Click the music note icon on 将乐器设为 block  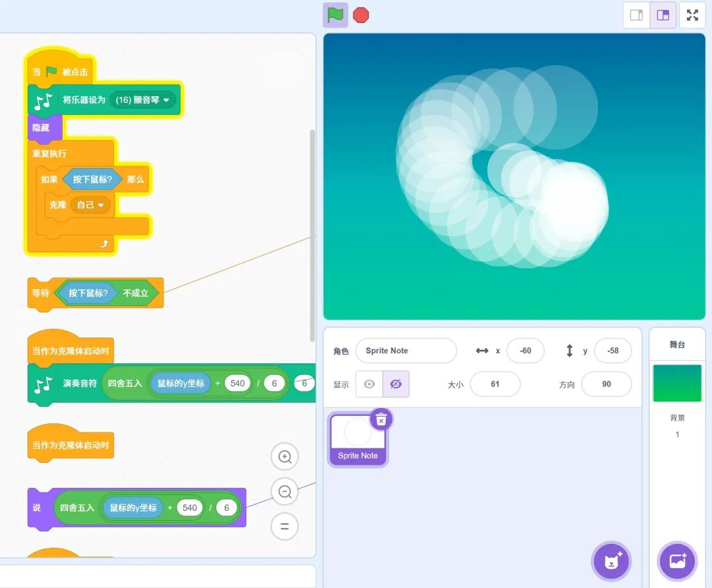[44, 102]
